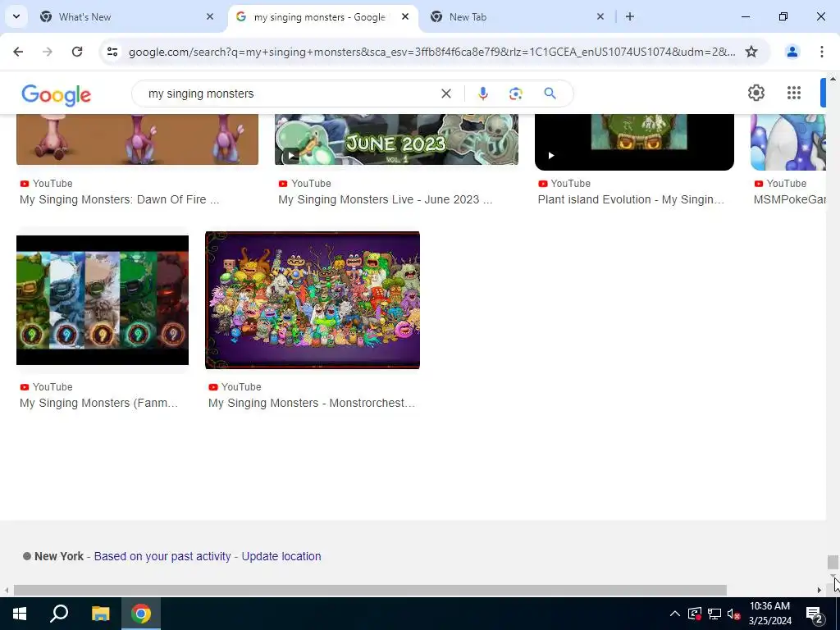This screenshot has height=630, width=840.
Task: Open Plant island Evolution video thumbnail
Action: click(634, 142)
